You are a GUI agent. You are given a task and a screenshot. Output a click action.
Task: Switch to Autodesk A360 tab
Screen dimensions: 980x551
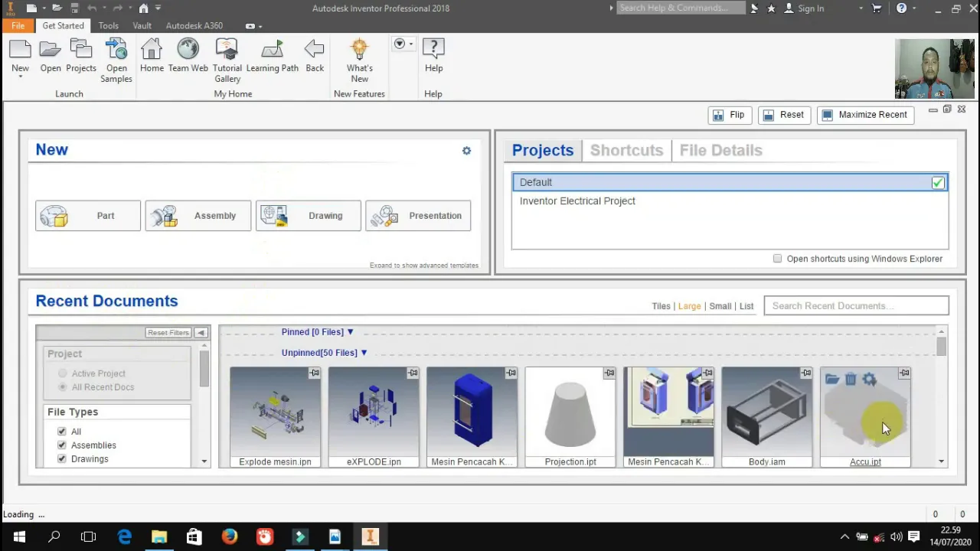[194, 25]
